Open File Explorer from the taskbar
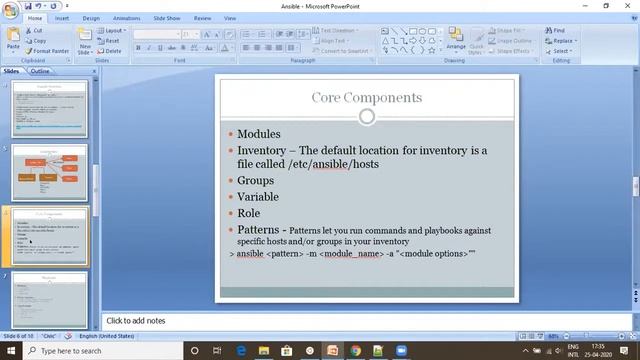The height and width of the screenshot is (360, 640). [264, 351]
